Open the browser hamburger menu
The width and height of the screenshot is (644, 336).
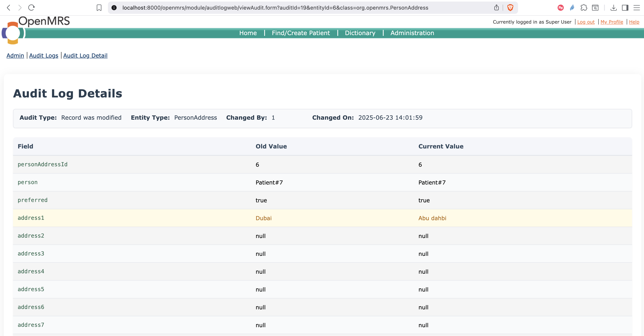click(x=637, y=8)
